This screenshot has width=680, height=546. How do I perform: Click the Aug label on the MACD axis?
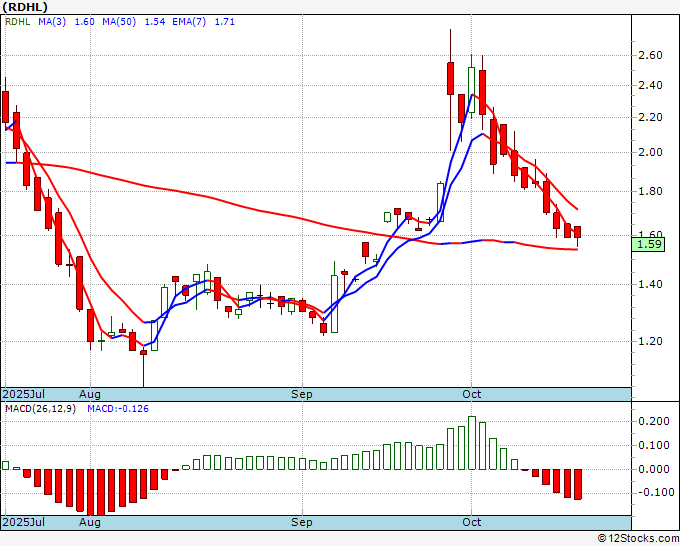pyautogui.click(x=90, y=522)
